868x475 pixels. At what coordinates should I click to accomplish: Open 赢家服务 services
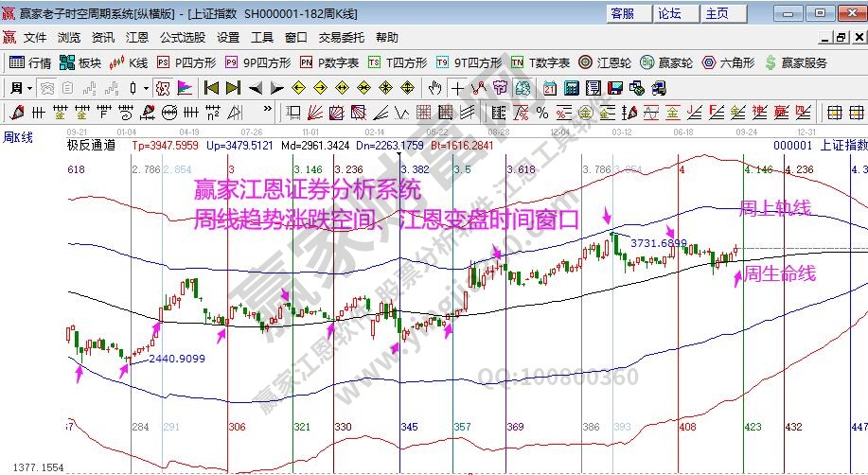[x=795, y=62]
